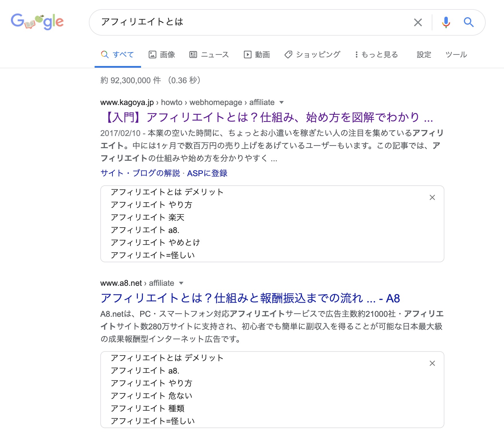Viewport: 504px width, 439px height.
Task: Open 設定 settings menu
Action: [x=424, y=55]
